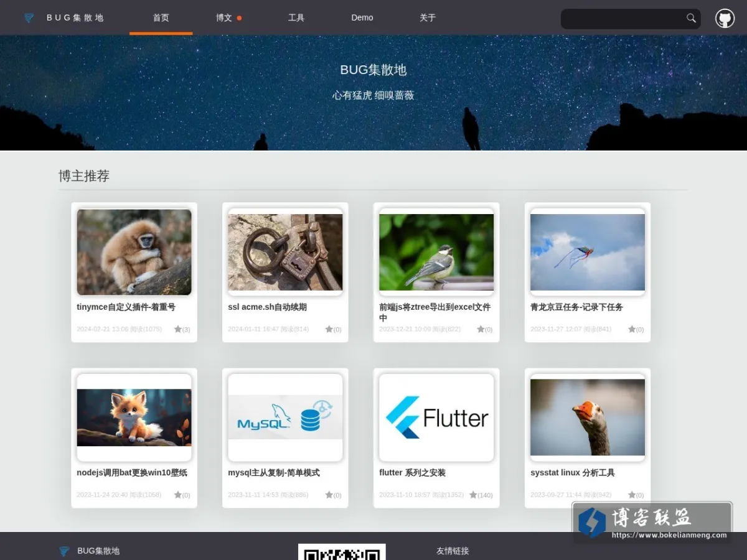This screenshot has height=560, width=747.
Task: Open the cartoon fox thumbnail
Action: pos(134,418)
